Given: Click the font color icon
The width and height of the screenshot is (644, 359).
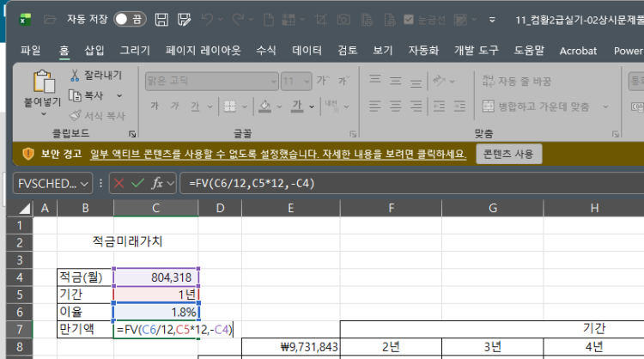Looking at the screenshot, I should [x=297, y=106].
